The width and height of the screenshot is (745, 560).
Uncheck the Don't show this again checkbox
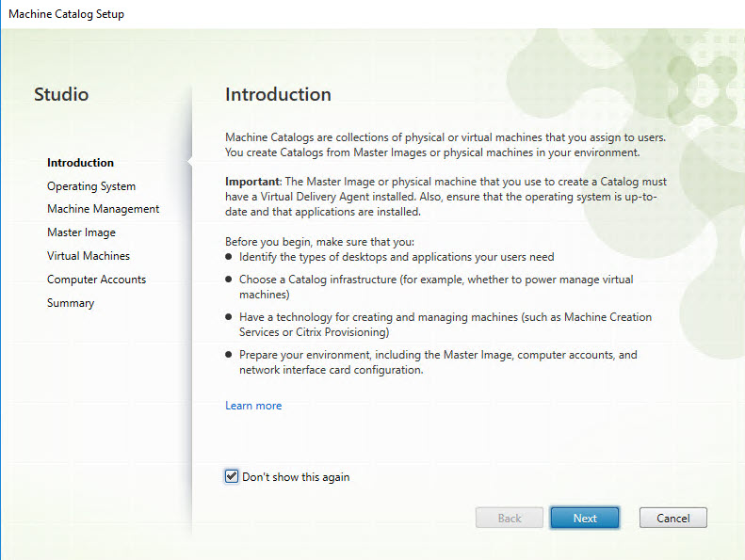point(232,476)
